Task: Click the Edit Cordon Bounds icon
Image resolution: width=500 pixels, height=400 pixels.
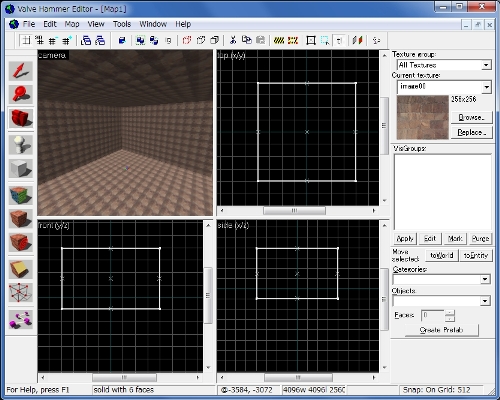Action: point(293,41)
